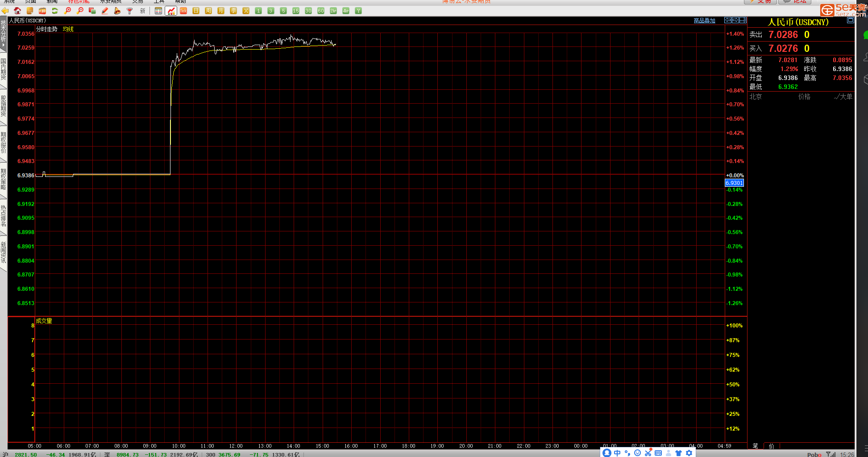Switch to quarterly (季) K-line period
Screen dimensions: 868x457
pyautogui.click(x=233, y=11)
